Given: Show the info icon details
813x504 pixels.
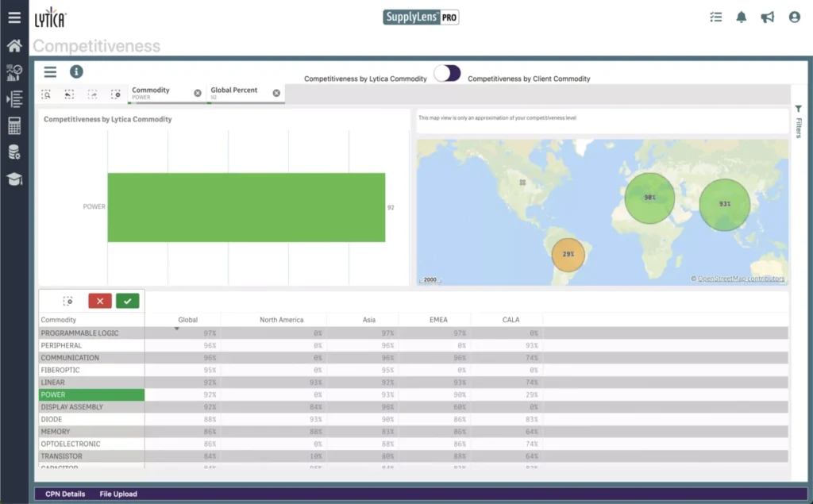Looking at the screenshot, I should click(76, 71).
